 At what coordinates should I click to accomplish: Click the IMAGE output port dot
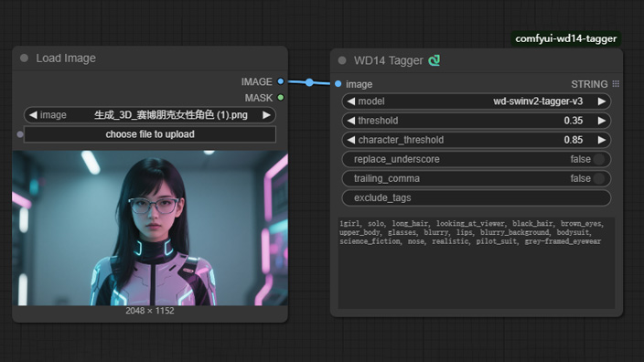(281, 81)
